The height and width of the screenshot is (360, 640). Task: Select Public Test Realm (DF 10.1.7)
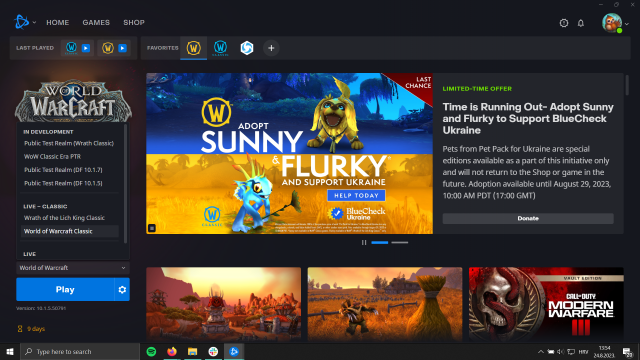point(63,170)
